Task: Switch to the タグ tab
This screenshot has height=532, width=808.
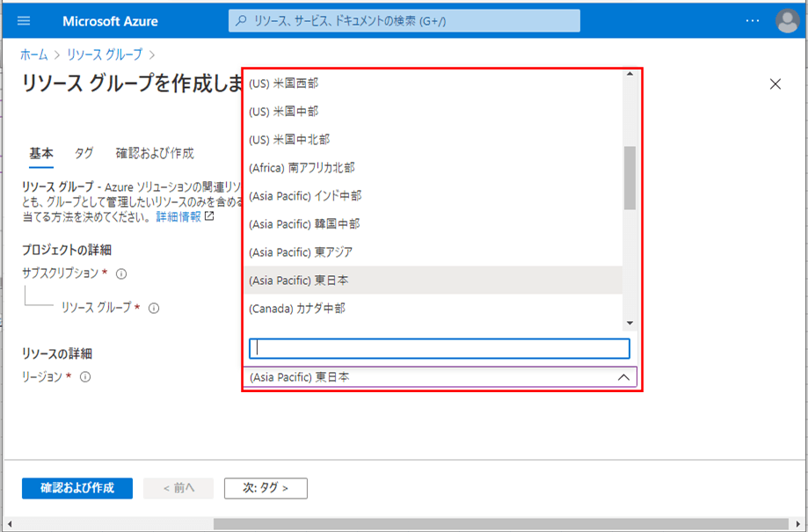Action: coord(84,153)
